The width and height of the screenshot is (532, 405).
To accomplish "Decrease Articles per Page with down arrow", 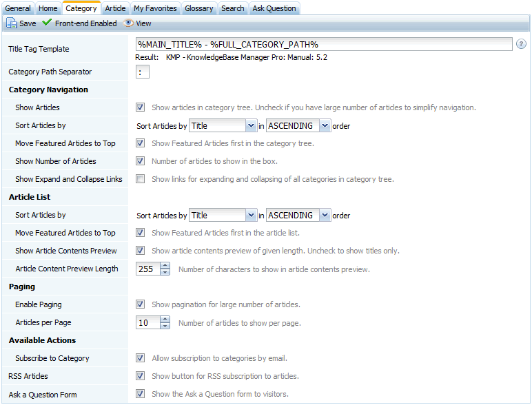I will point(165,326).
